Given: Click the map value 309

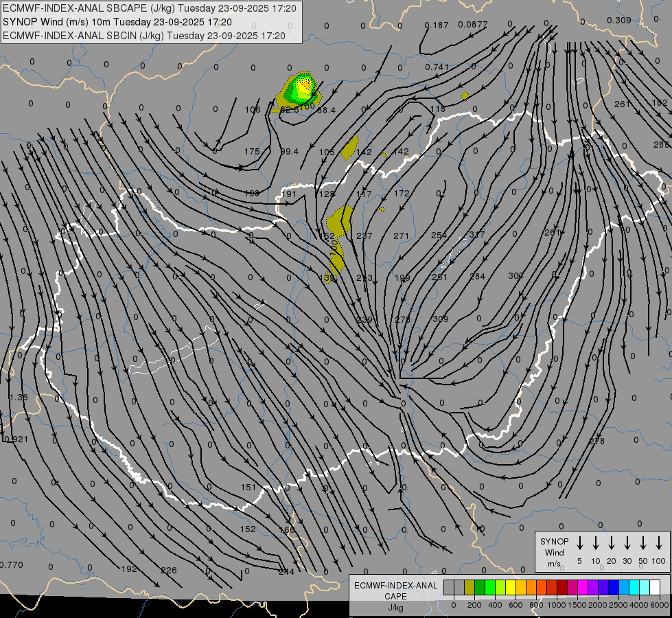Looking at the screenshot, I should 441,319.
